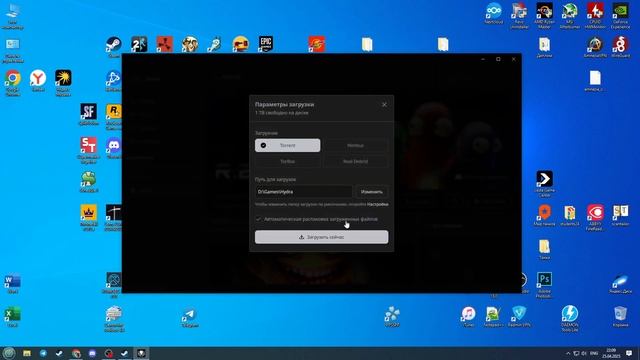Screen dimensions: 640x360
Task: Open the Telegram desktop shortcut
Action: pyautogui.click(x=190, y=318)
